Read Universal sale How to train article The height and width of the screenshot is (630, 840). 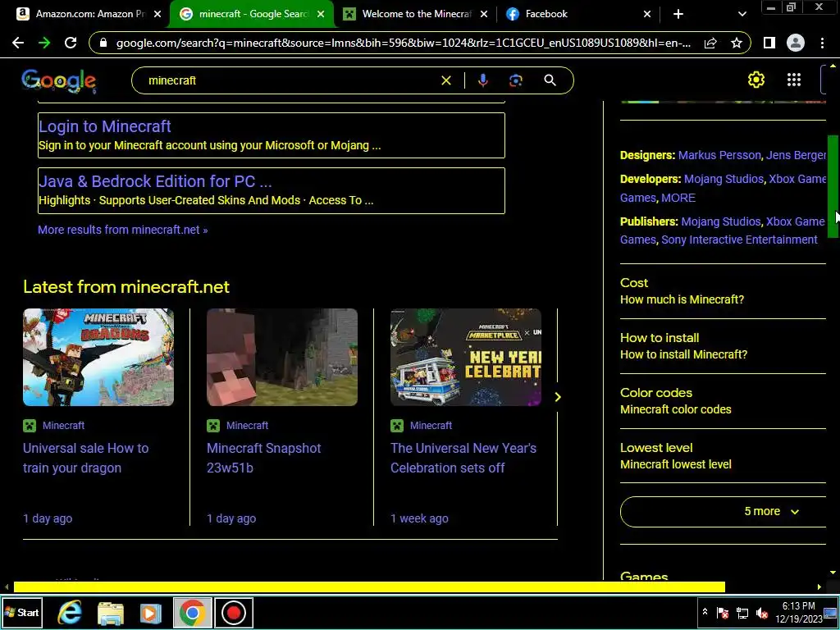[x=85, y=458]
